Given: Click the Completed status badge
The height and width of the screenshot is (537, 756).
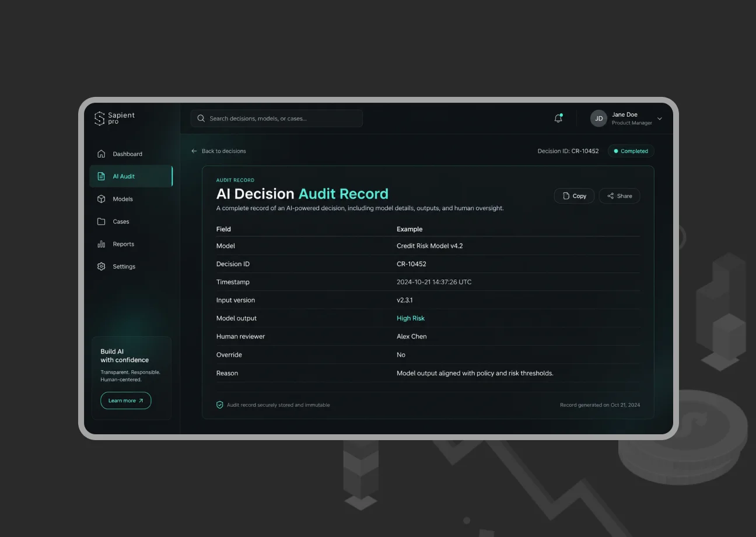Looking at the screenshot, I should click(x=631, y=151).
